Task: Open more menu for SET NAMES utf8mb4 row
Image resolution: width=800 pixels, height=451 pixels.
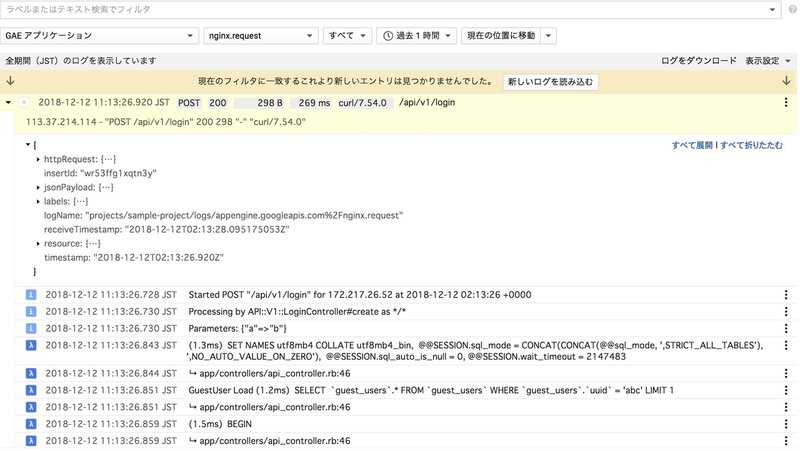Action: [x=786, y=345]
